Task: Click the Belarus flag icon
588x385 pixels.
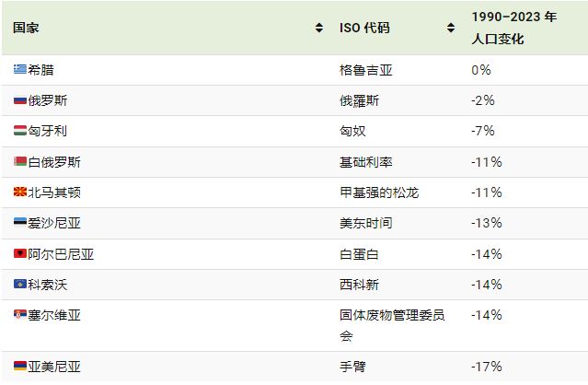Action: click(x=20, y=162)
